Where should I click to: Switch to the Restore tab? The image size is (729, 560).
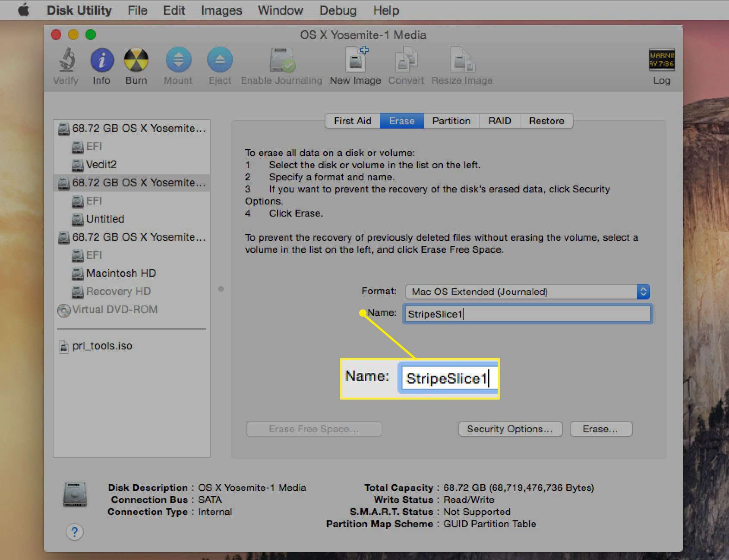[547, 121]
